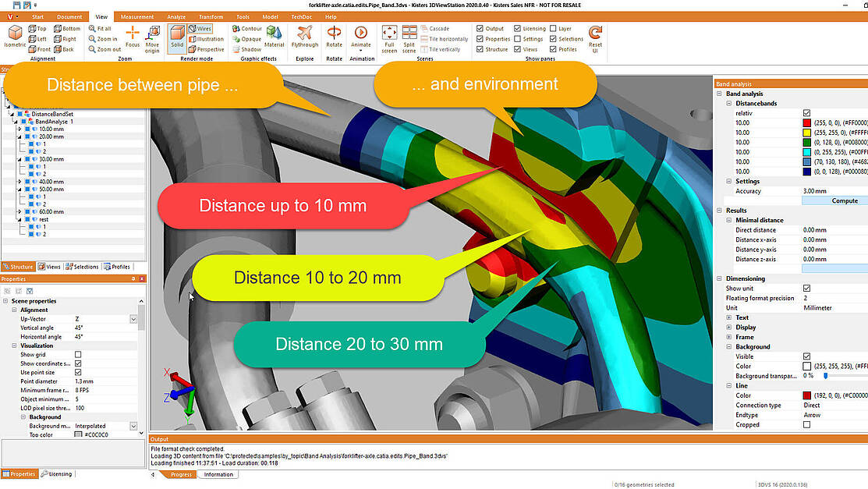Activate the Rotate tool
Image resolution: width=868 pixels, height=489 pixels.
coord(334,37)
